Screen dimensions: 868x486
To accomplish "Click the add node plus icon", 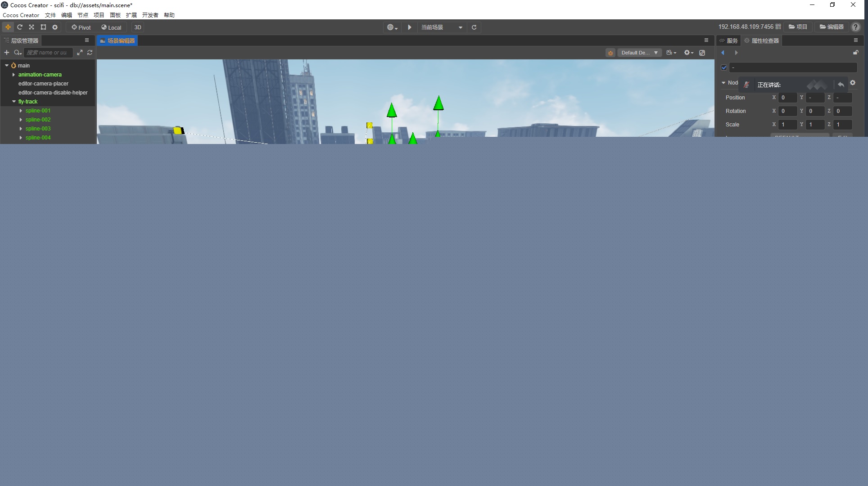I will pos(7,53).
